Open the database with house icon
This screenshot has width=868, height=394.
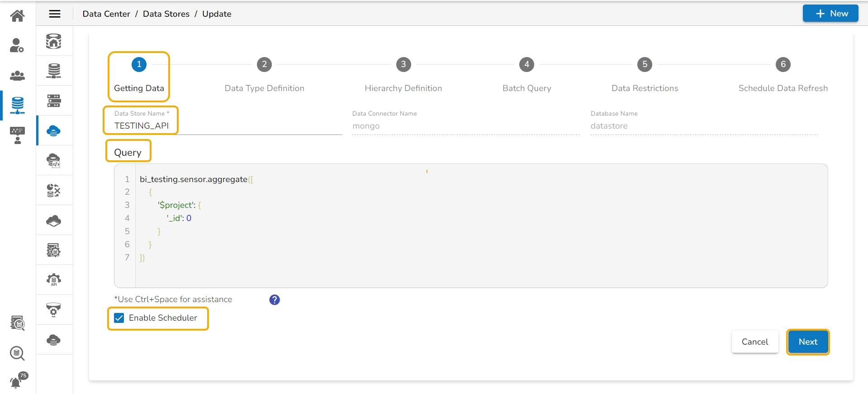54,41
